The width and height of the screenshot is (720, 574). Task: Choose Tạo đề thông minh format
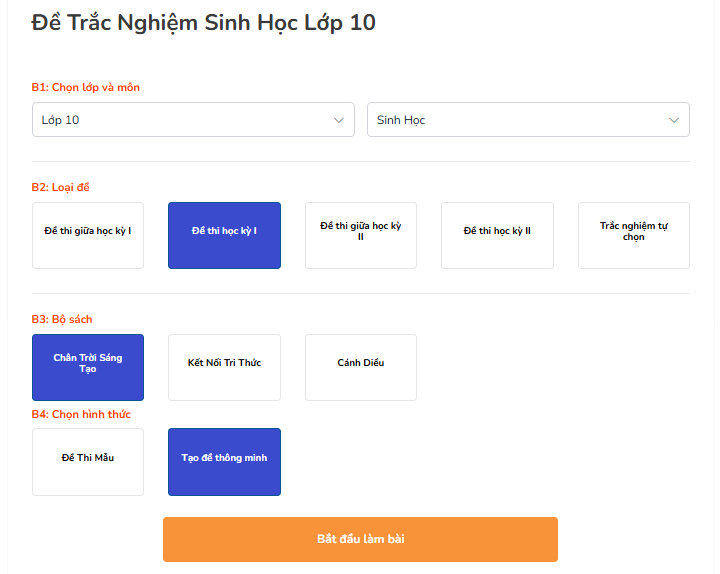pos(225,462)
